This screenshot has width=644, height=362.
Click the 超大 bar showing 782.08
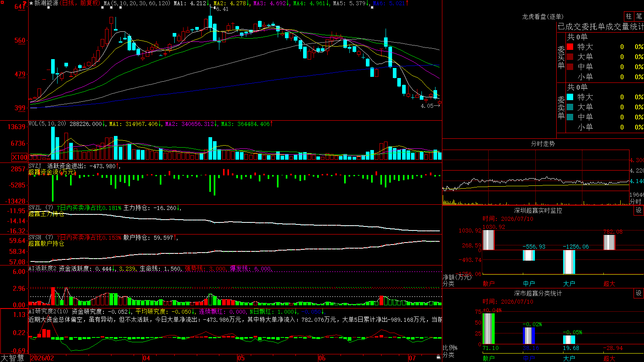[609, 242]
